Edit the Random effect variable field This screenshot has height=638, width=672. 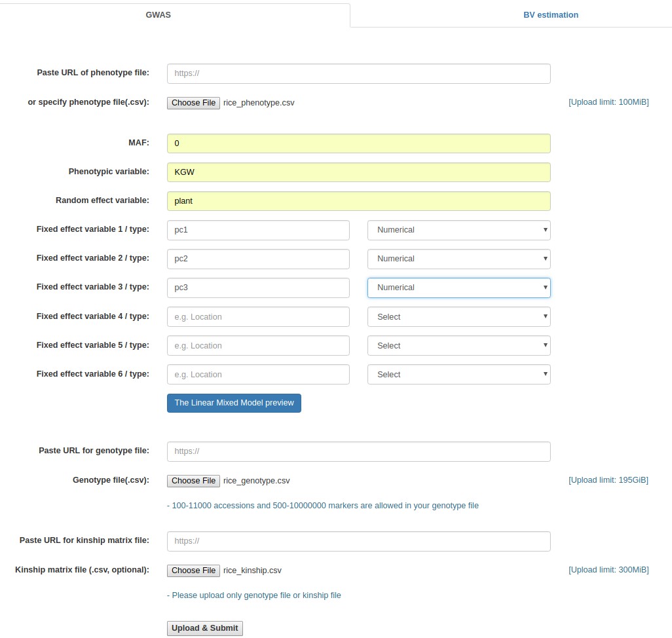click(358, 201)
